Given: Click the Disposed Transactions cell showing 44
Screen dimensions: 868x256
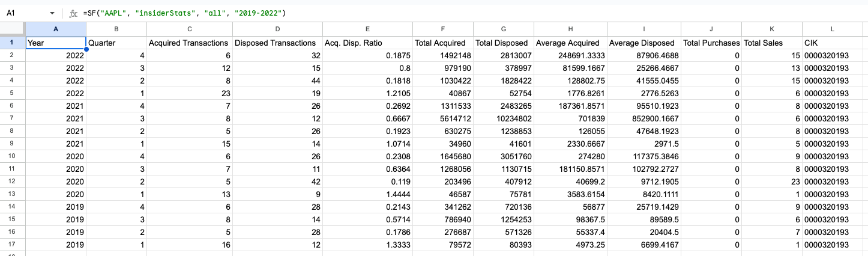Looking at the screenshot, I should click(277, 81).
